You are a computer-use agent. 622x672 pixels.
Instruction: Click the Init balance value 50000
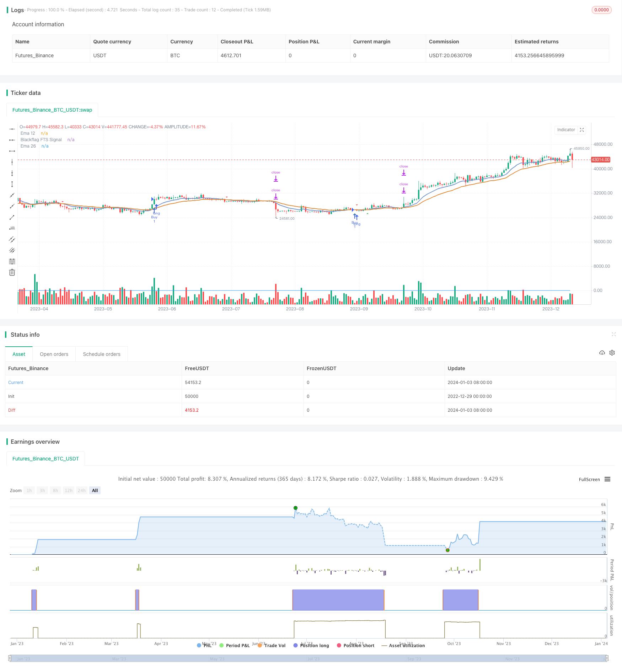point(192,396)
